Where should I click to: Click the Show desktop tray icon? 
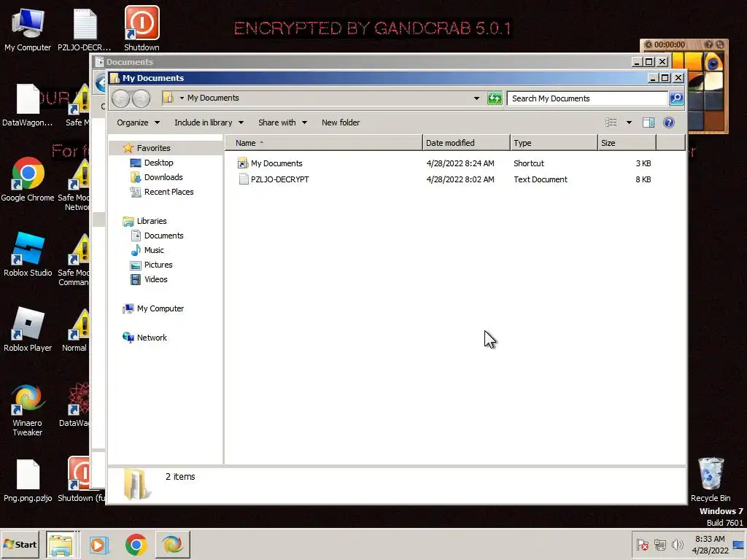tap(738, 544)
